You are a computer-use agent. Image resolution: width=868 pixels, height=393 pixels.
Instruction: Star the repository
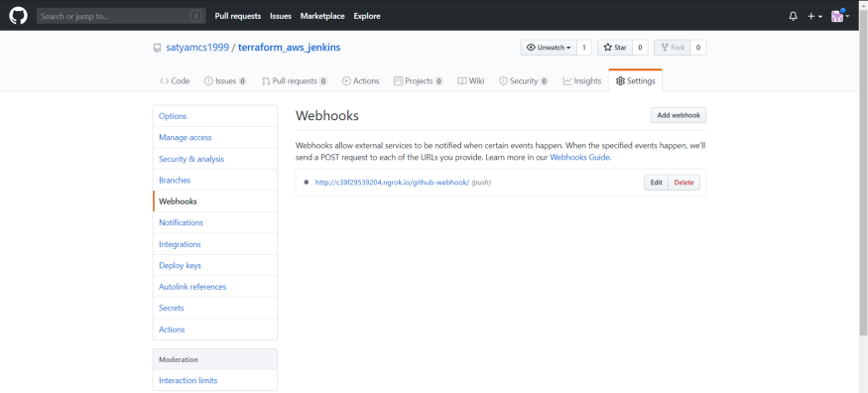pos(615,48)
